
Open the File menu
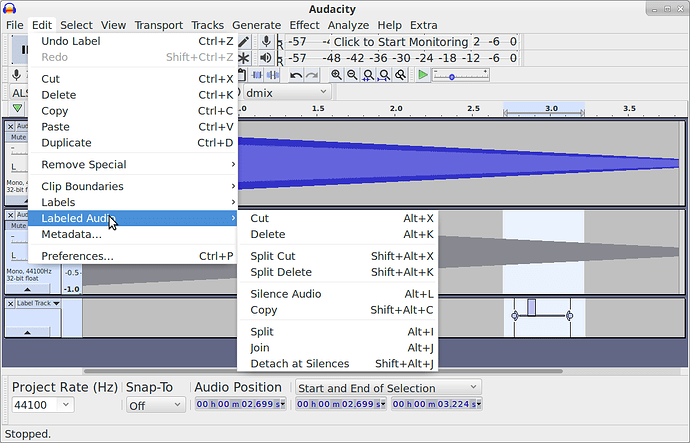(15, 25)
